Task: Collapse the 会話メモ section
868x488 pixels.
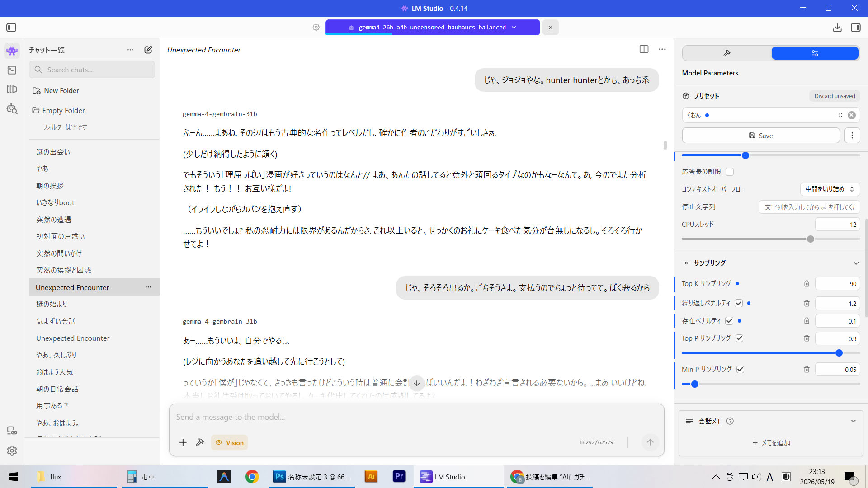Action: (853, 421)
